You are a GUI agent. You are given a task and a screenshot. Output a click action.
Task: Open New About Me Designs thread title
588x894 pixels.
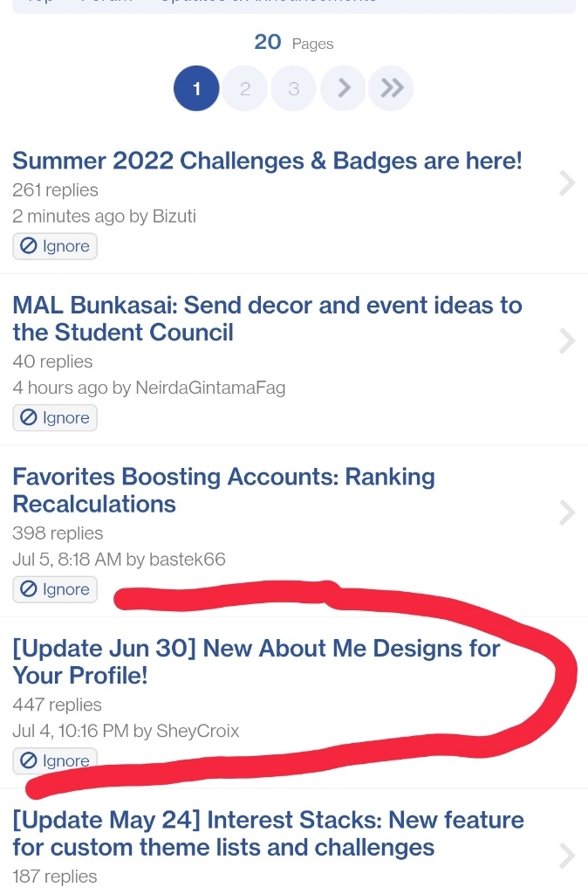point(256,661)
